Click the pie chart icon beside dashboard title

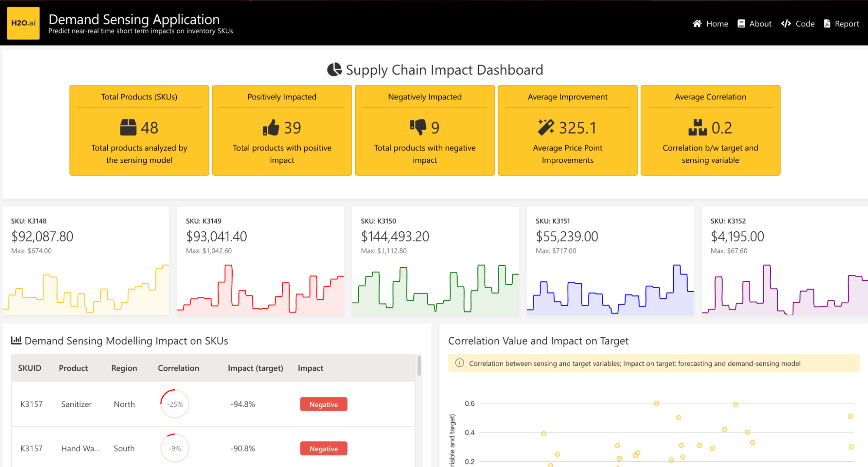(334, 69)
